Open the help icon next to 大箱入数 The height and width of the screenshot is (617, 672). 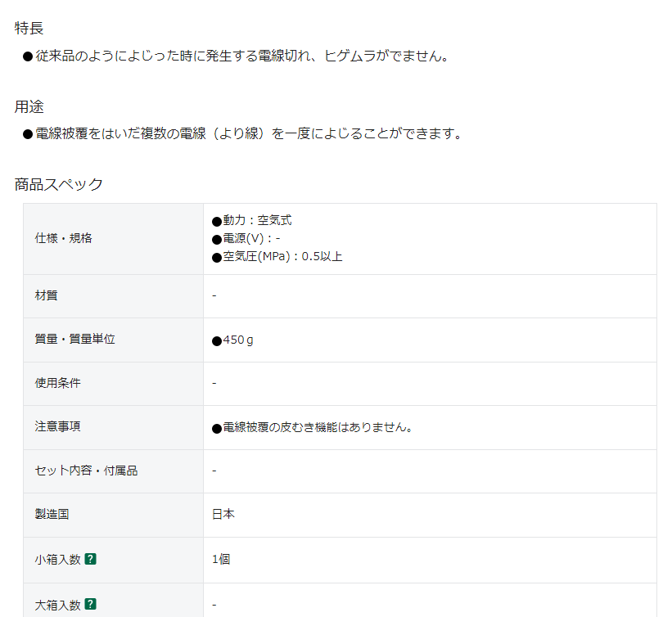pyautogui.click(x=91, y=605)
